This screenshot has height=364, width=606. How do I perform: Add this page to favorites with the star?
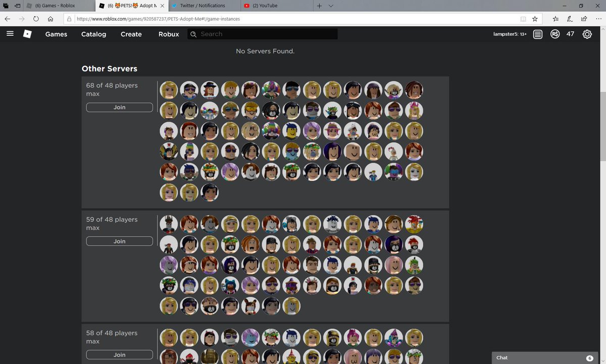[x=535, y=19]
